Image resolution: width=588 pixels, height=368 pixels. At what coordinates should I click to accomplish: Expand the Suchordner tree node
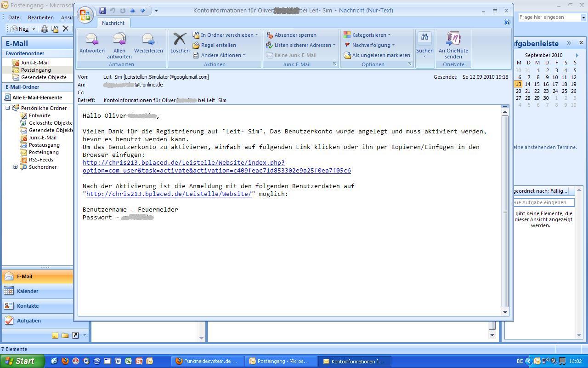tap(15, 167)
